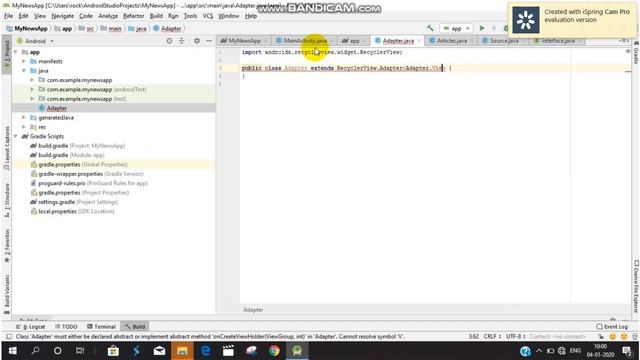Expand the generatedJava folder

(24, 118)
